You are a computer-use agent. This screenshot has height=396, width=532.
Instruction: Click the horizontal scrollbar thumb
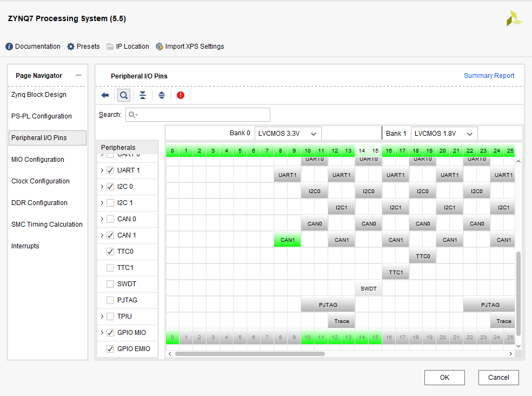(250, 354)
